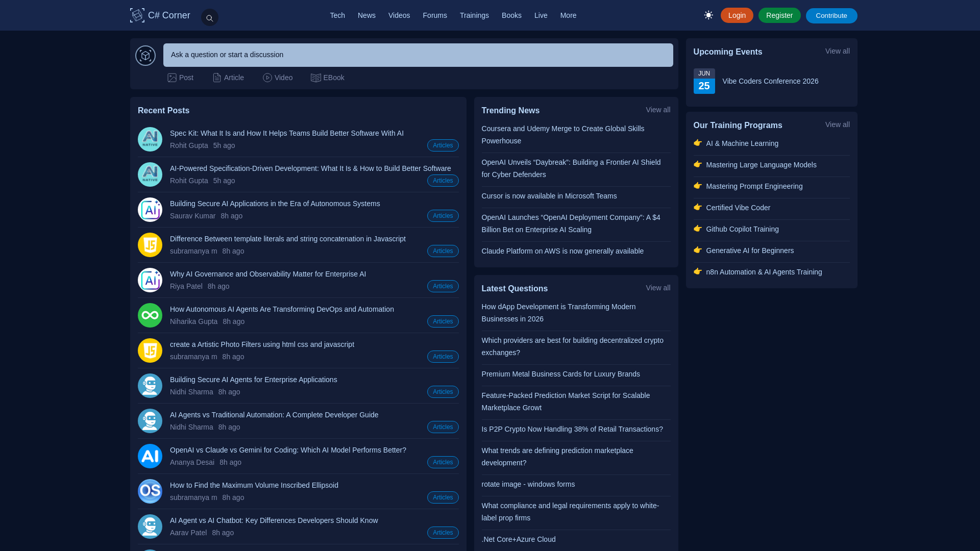Open author Niharika Gupta's profile
Viewport: 980px width, 551px height.
pyautogui.click(x=194, y=321)
